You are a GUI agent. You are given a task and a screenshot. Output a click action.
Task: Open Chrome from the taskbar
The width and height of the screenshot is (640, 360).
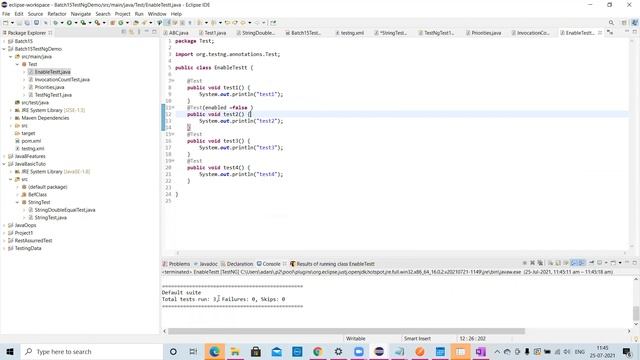(x=318, y=351)
